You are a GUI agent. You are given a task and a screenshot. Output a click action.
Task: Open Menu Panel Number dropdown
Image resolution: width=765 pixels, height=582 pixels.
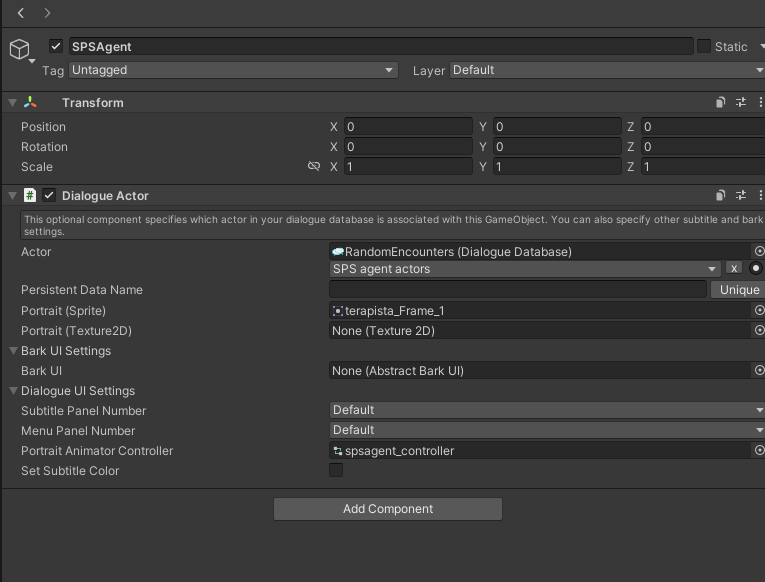pyautogui.click(x=547, y=430)
